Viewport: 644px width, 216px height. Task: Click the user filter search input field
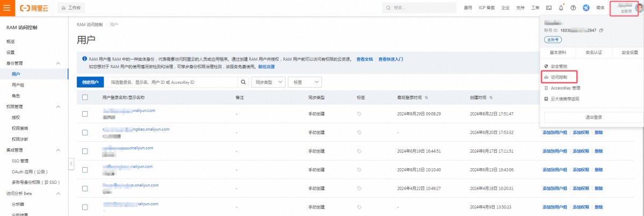pyautogui.click(x=172, y=82)
